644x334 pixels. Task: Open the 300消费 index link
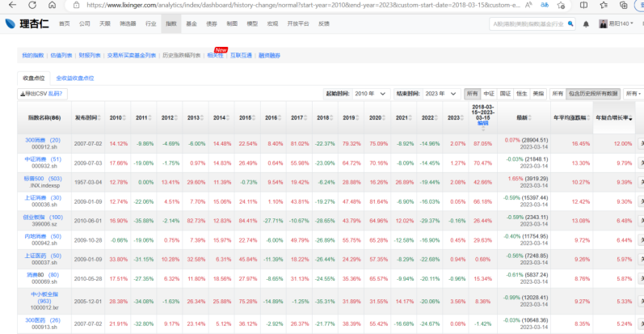[43, 140]
